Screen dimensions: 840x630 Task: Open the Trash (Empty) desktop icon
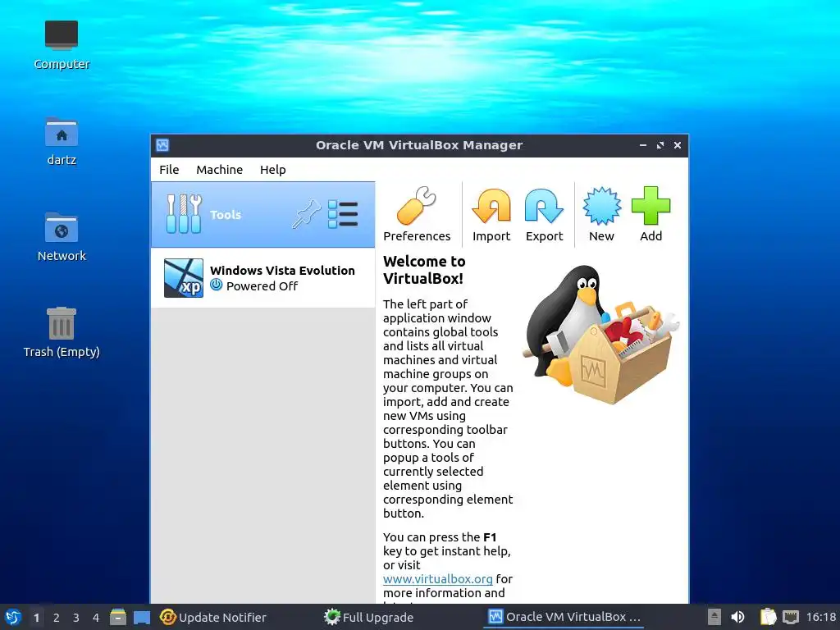point(61,333)
